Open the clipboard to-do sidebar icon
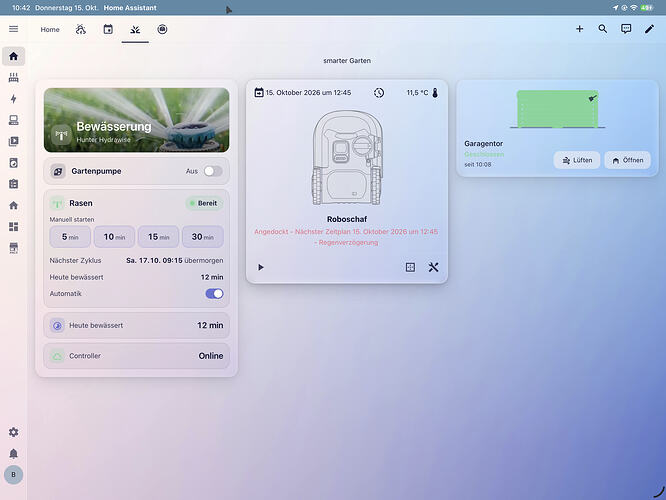 pyautogui.click(x=14, y=184)
